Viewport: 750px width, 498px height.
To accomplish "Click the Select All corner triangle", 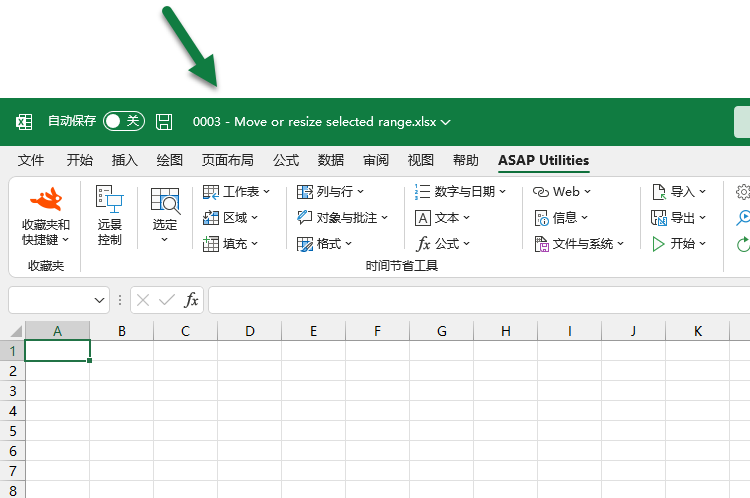I will [x=15, y=331].
